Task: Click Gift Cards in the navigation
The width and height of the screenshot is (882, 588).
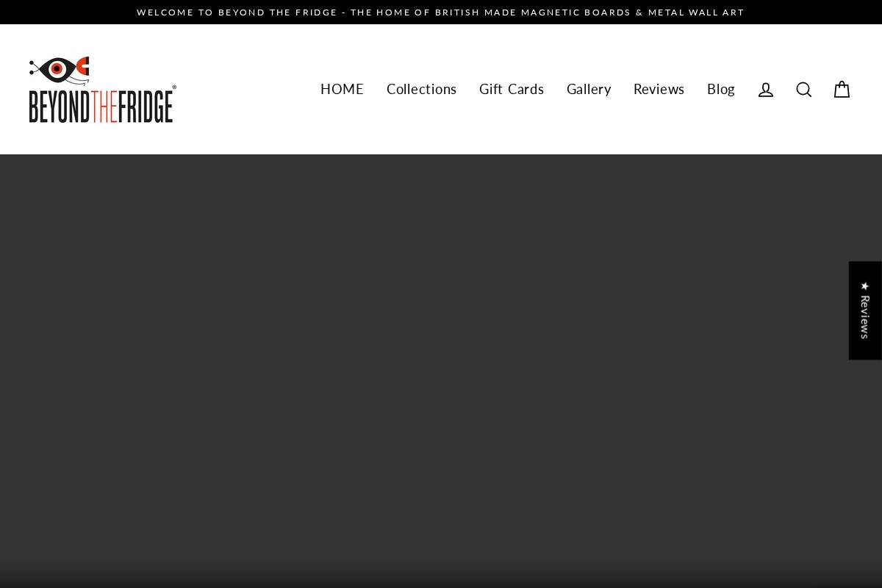Action: [x=512, y=89]
